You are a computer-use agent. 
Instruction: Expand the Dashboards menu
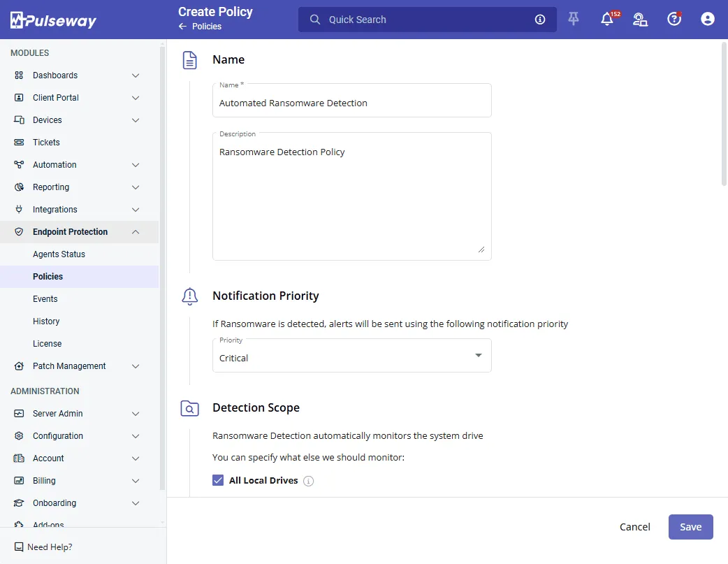tap(136, 75)
